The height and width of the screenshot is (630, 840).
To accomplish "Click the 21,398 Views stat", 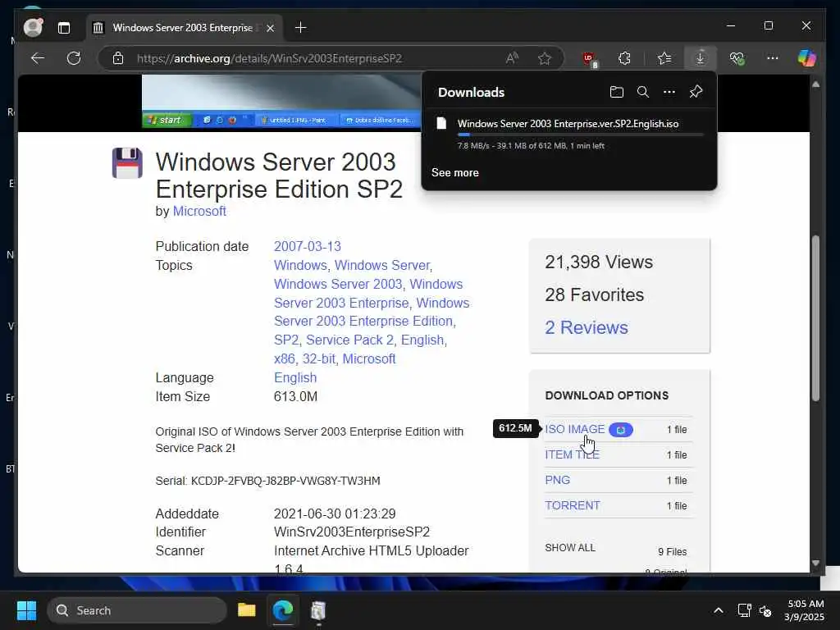I will (x=598, y=262).
